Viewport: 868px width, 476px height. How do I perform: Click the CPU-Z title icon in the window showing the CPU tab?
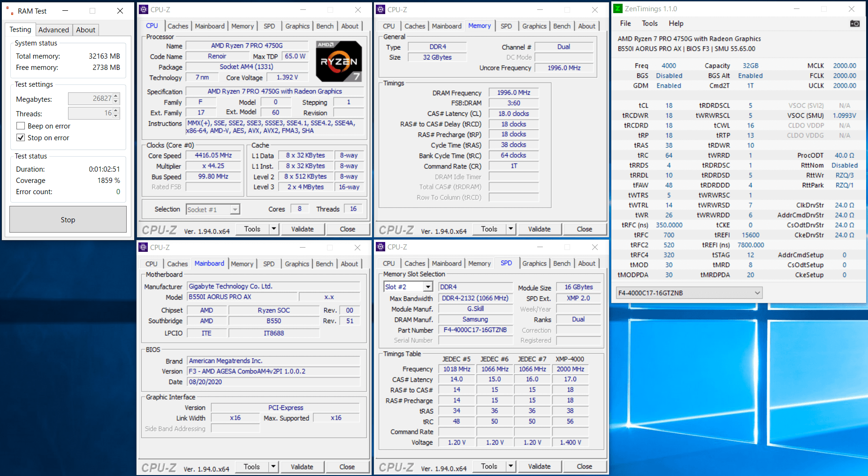(x=144, y=9)
